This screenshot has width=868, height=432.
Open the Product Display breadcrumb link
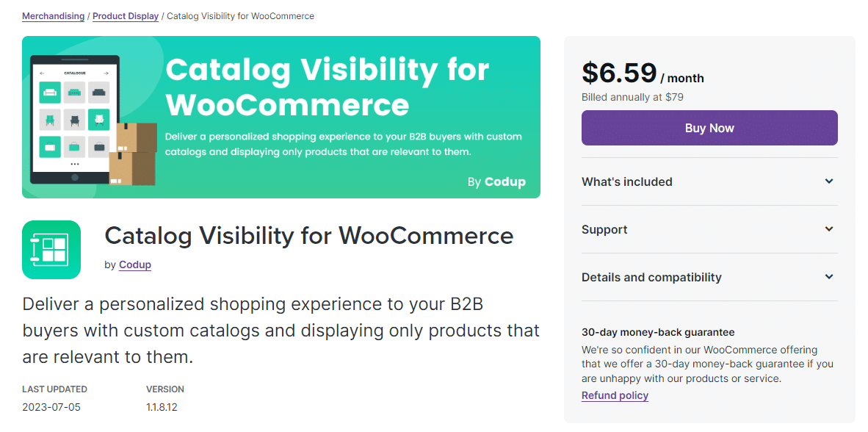[126, 16]
